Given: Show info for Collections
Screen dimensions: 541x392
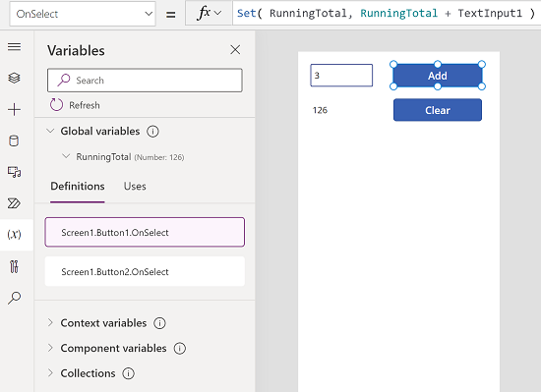Looking at the screenshot, I should tap(128, 373).
